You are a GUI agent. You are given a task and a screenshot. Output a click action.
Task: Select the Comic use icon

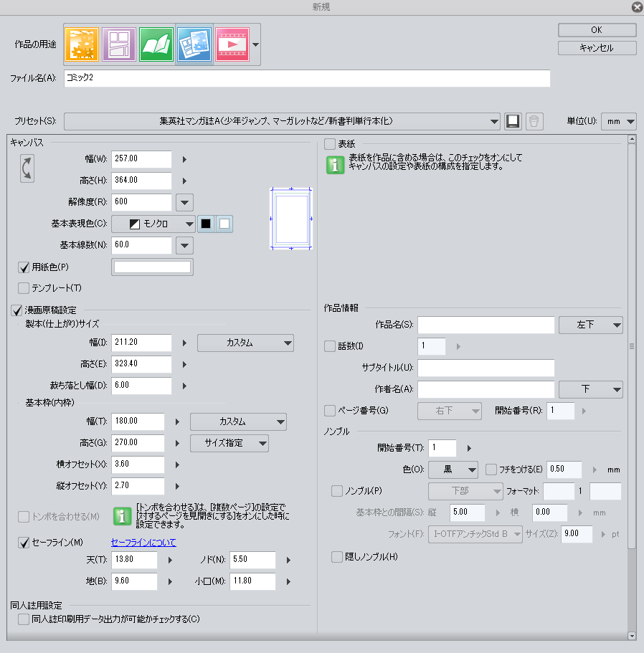pos(119,44)
